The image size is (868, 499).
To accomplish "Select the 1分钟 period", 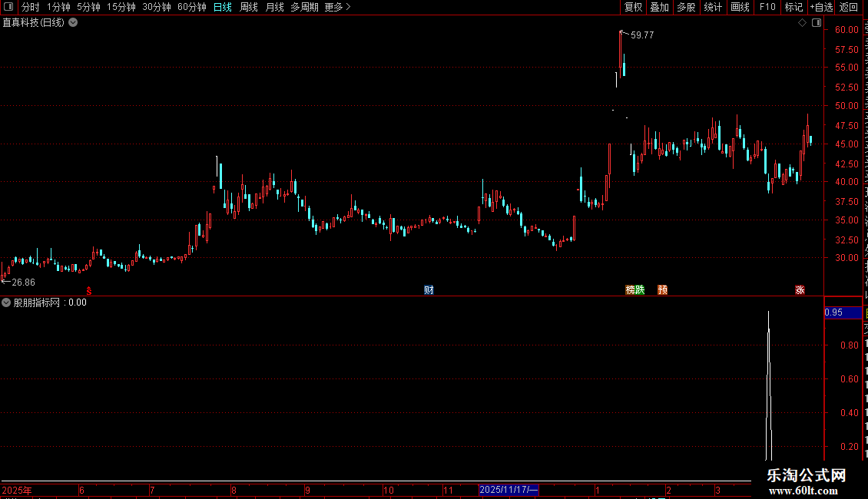I will [x=58, y=7].
